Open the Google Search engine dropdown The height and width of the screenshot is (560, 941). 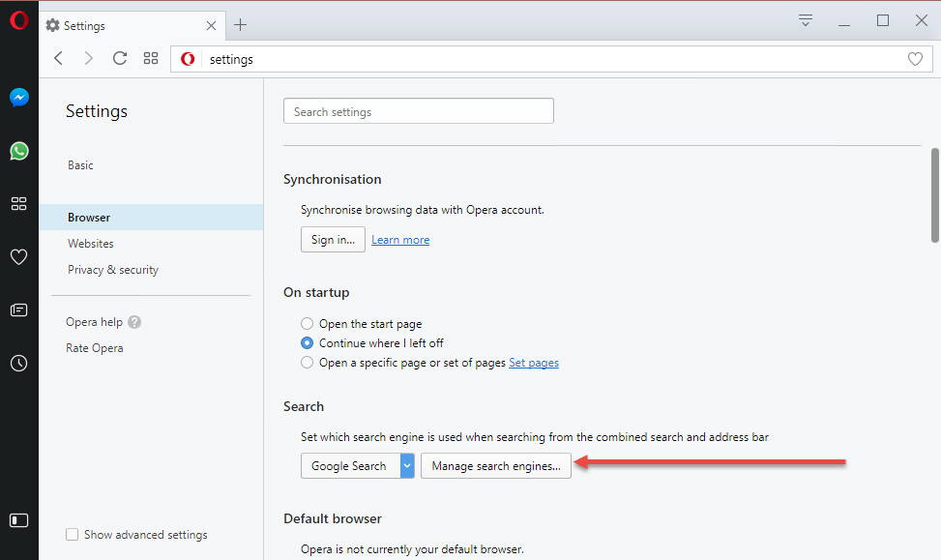(407, 465)
